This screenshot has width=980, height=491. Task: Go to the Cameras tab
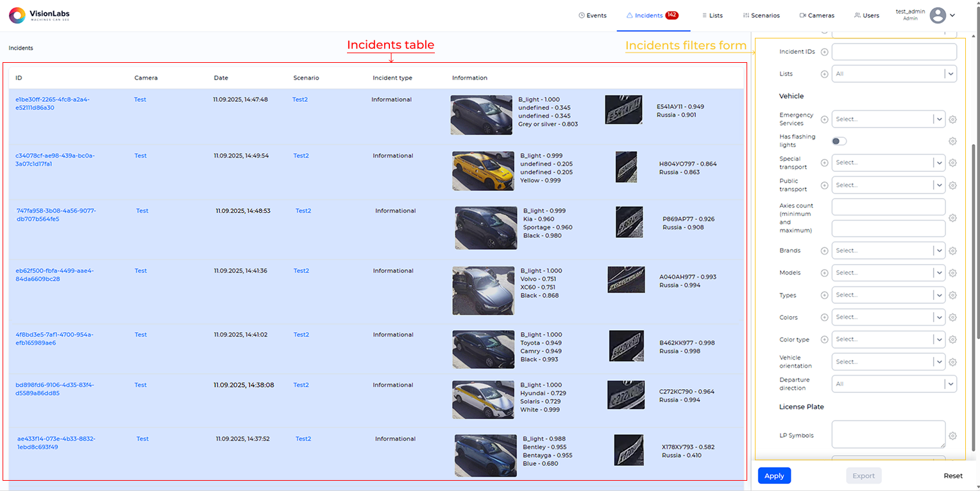816,15
